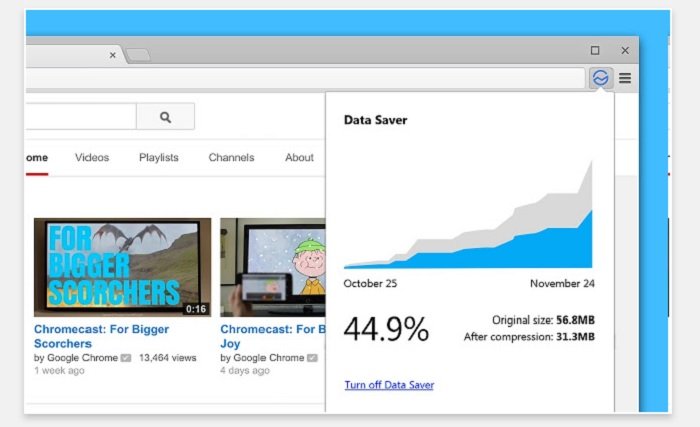Open a new tab button

pyautogui.click(x=138, y=55)
